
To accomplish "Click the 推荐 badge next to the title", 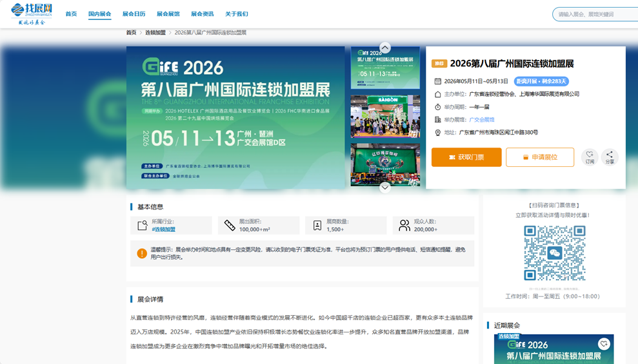I will coord(439,63).
